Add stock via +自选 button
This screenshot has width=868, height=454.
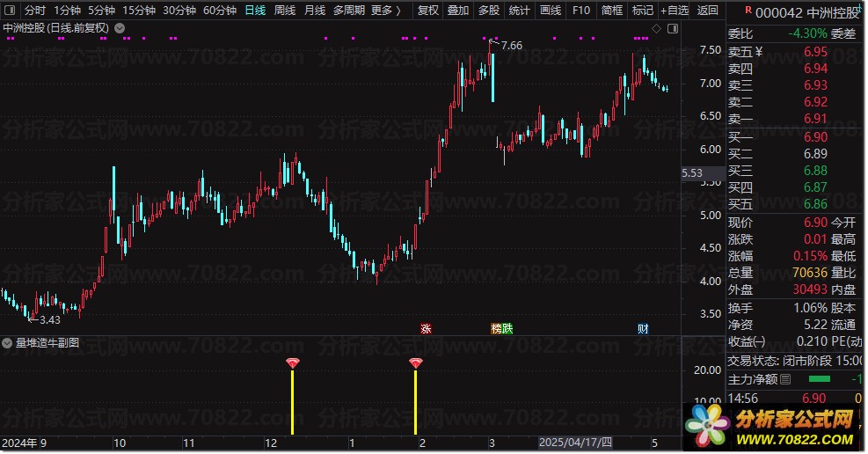click(675, 10)
